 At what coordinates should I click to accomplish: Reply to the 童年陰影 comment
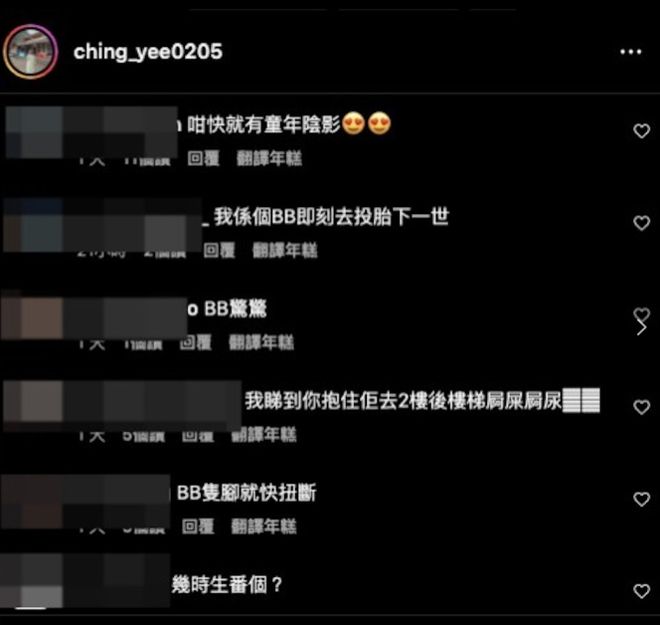tap(203, 159)
